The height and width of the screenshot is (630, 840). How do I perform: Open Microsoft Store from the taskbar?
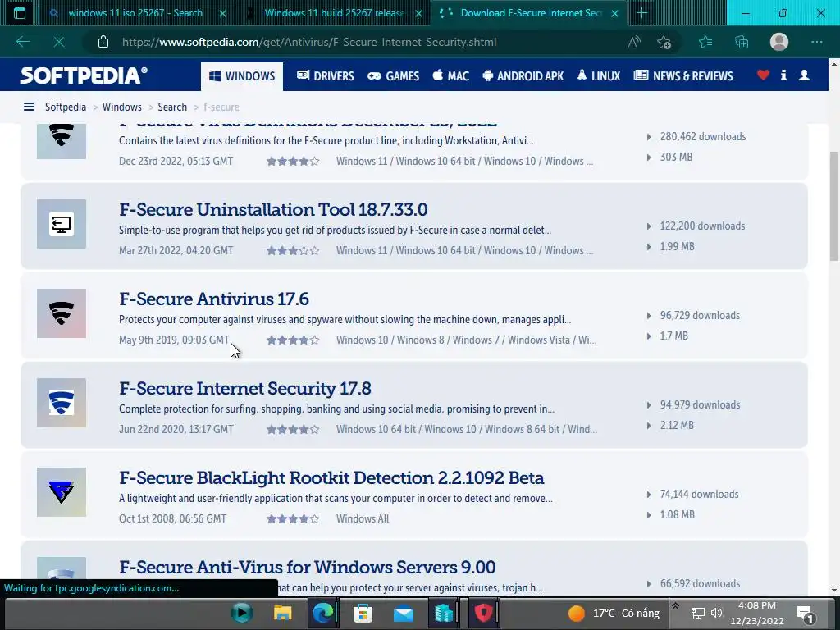coord(363,613)
